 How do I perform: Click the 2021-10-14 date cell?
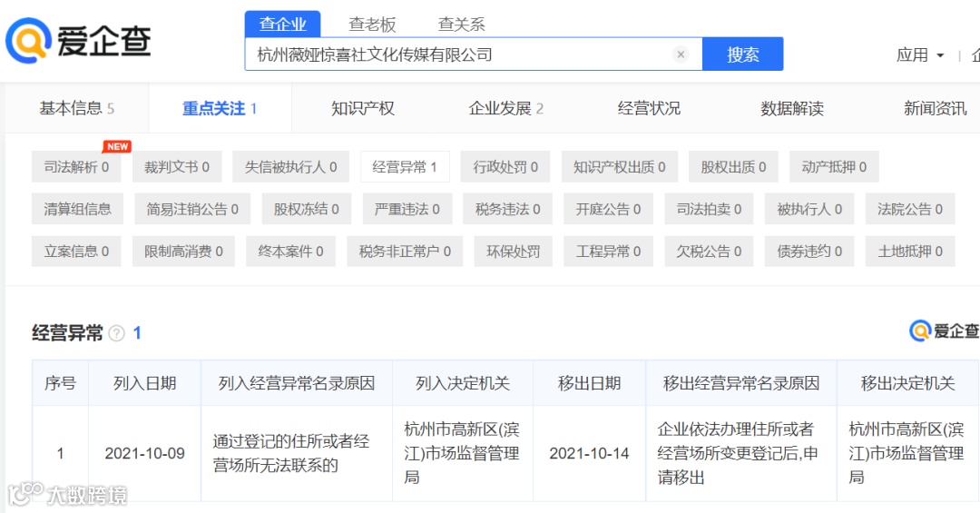(x=589, y=454)
